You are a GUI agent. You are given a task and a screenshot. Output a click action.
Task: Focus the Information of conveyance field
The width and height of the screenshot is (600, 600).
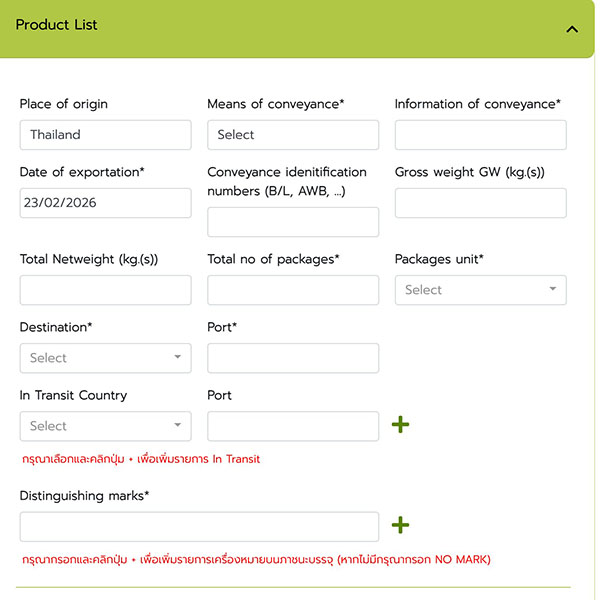click(x=480, y=135)
